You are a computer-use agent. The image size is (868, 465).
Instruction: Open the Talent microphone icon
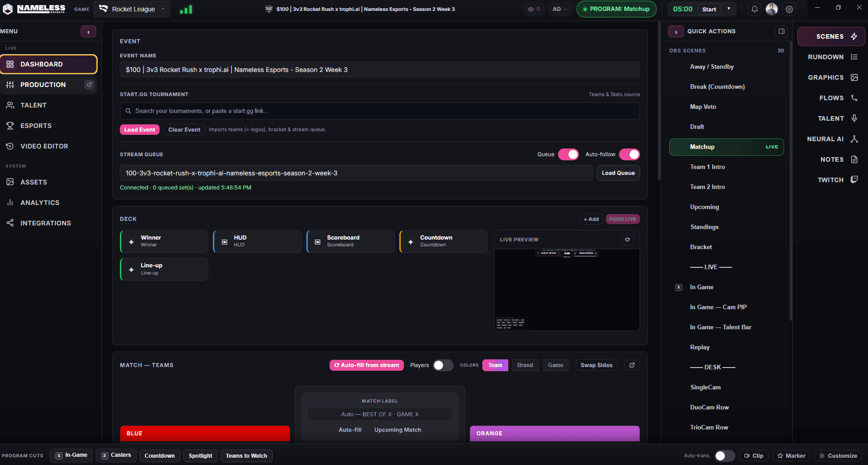pos(854,118)
